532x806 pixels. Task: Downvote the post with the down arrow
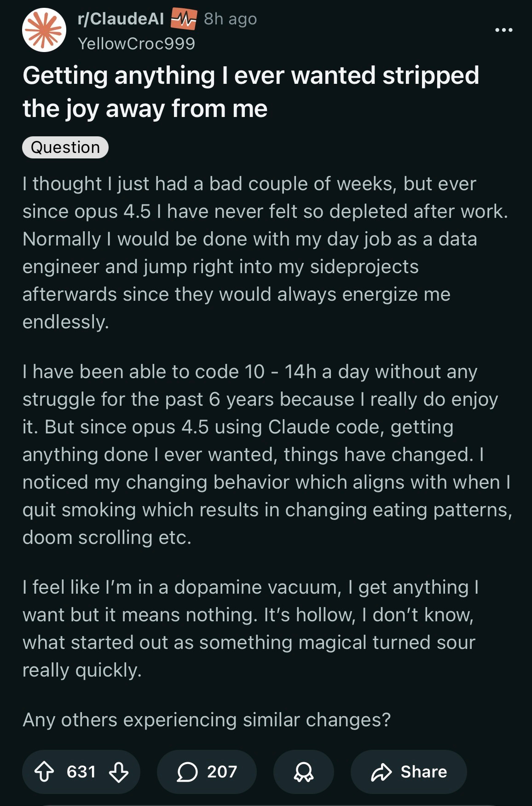(119, 772)
